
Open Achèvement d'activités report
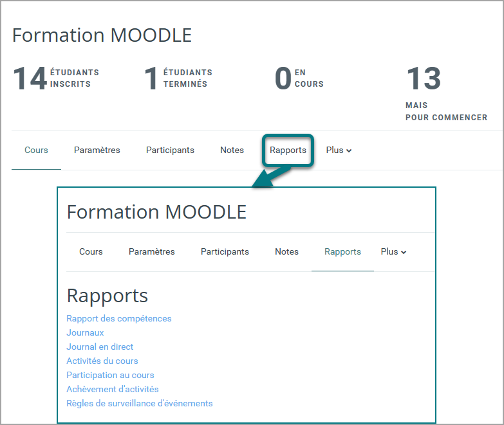click(x=112, y=389)
